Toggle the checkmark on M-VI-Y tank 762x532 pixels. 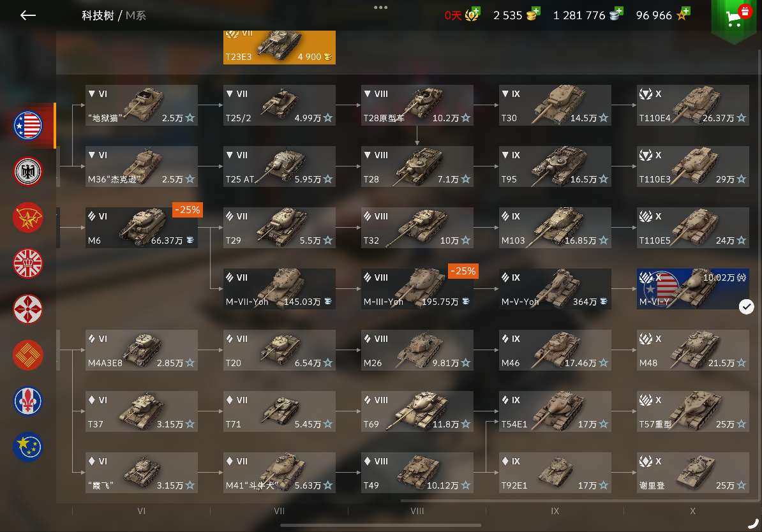[x=747, y=307]
